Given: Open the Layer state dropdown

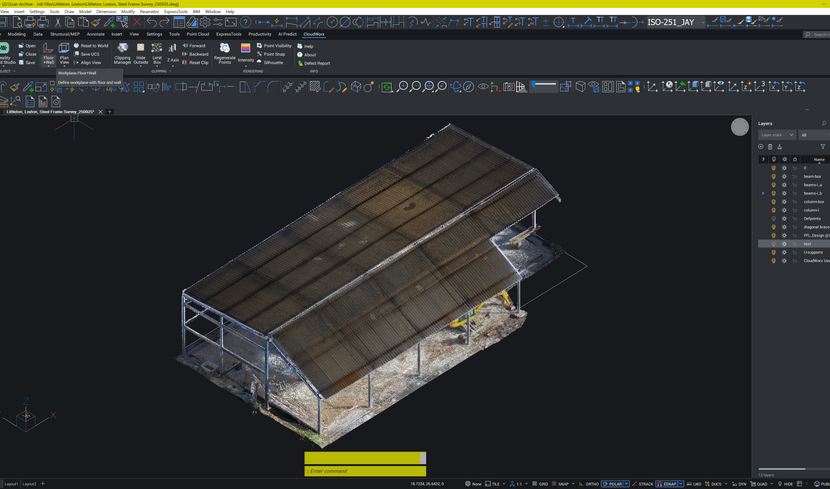Looking at the screenshot, I should tap(777, 135).
